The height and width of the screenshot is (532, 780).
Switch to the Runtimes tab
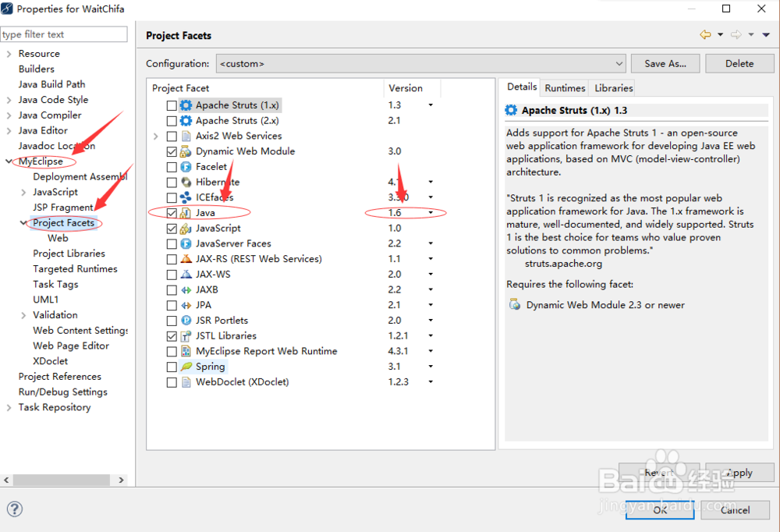(565, 88)
